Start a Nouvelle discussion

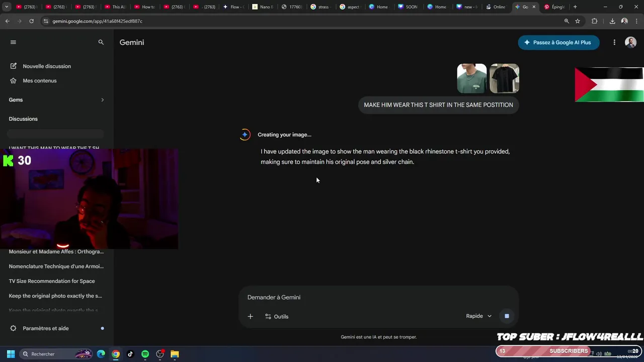pos(47,66)
